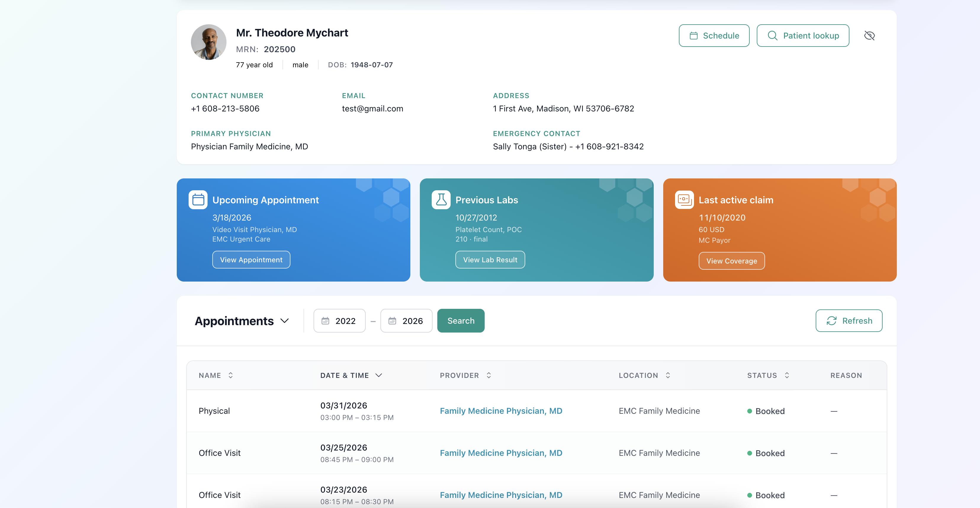Image resolution: width=980 pixels, height=508 pixels.
Task: Click the magnifier icon in Patient lookup
Action: point(772,35)
